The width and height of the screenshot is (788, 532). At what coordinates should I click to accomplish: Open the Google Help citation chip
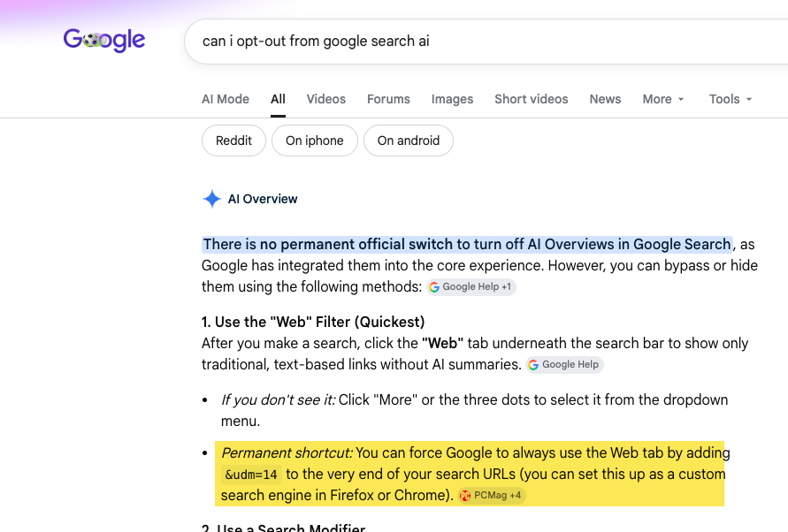click(x=565, y=365)
